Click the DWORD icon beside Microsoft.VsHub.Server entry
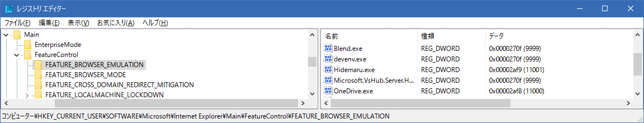644x123 pixels. point(328,80)
